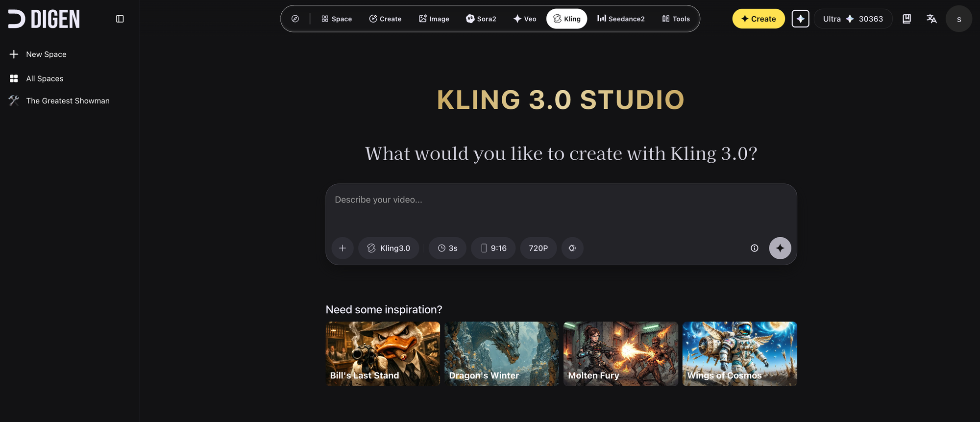Open the bookmarks library icon
The height and width of the screenshot is (422, 980).
[906, 19]
